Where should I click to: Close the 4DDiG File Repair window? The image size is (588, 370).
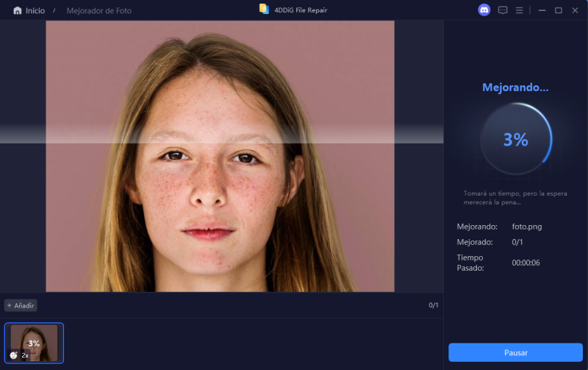pos(575,10)
